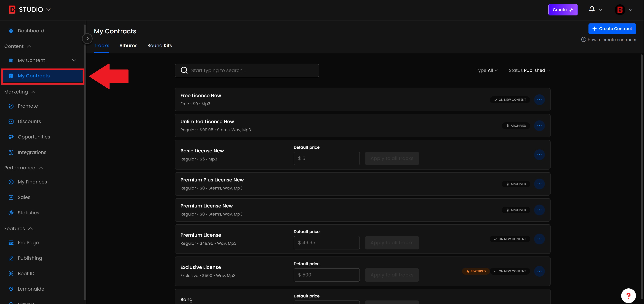Click the Create Contract button

click(612, 29)
